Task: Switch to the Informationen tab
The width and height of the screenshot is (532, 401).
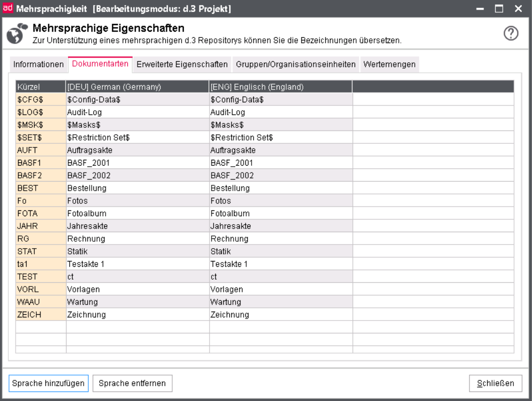Action: point(38,64)
